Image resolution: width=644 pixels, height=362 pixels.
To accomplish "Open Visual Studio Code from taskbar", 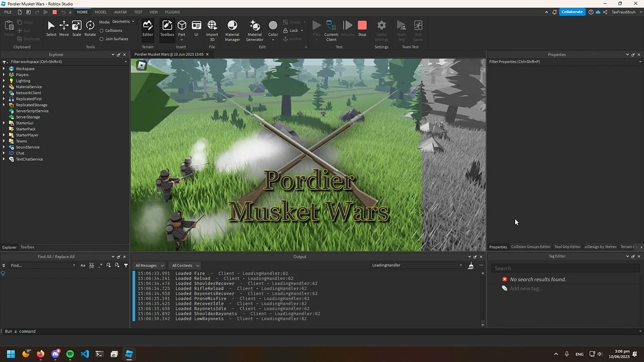I will (x=85, y=354).
